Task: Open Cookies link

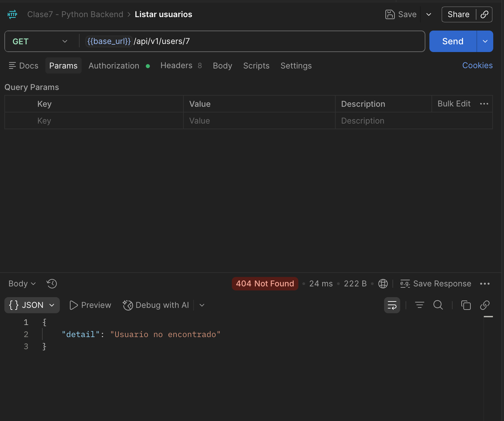Action: (477, 65)
